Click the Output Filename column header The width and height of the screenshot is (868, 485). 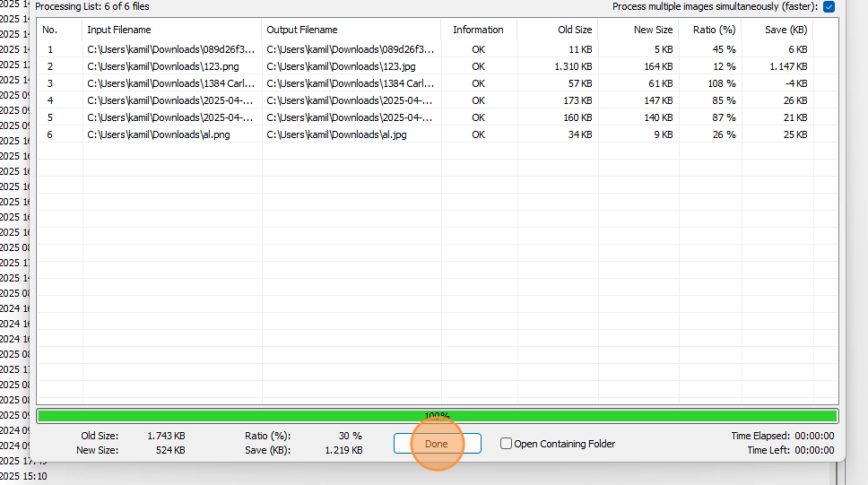[302, 30]
